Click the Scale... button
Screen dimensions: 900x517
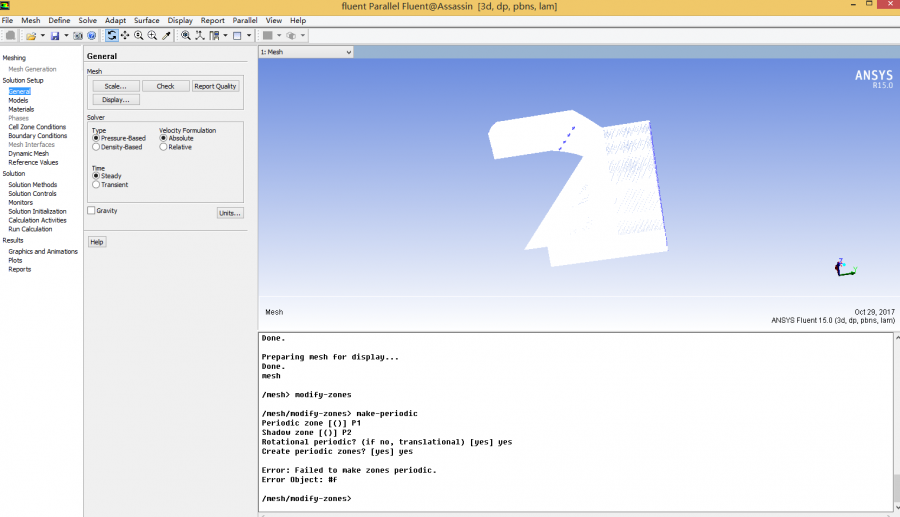click(x=115, y=86)
